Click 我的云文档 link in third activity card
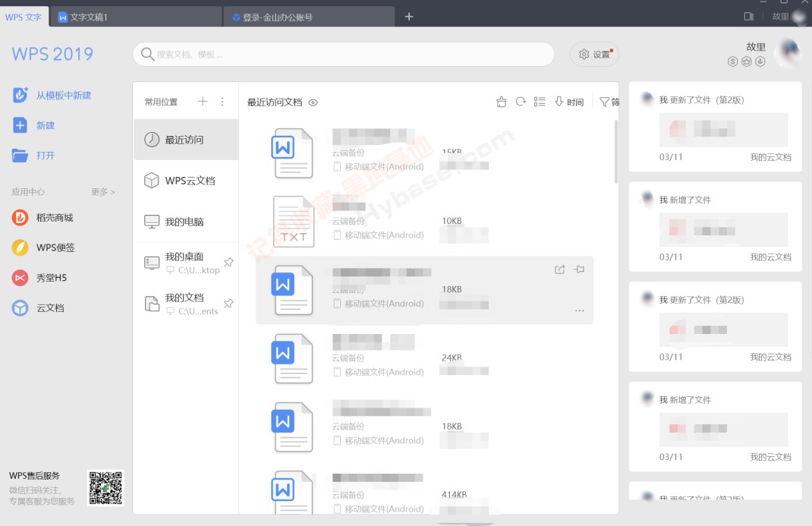 (x=770, y=357)
